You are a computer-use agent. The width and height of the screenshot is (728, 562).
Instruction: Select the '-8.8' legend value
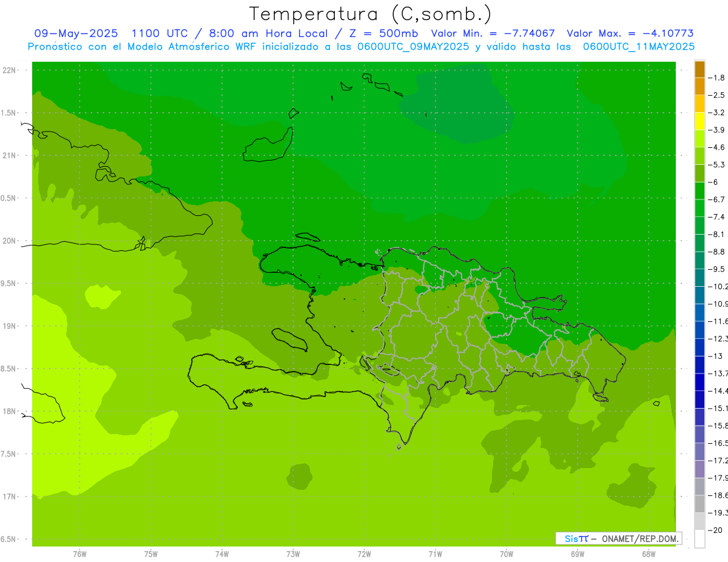[716, 252]
